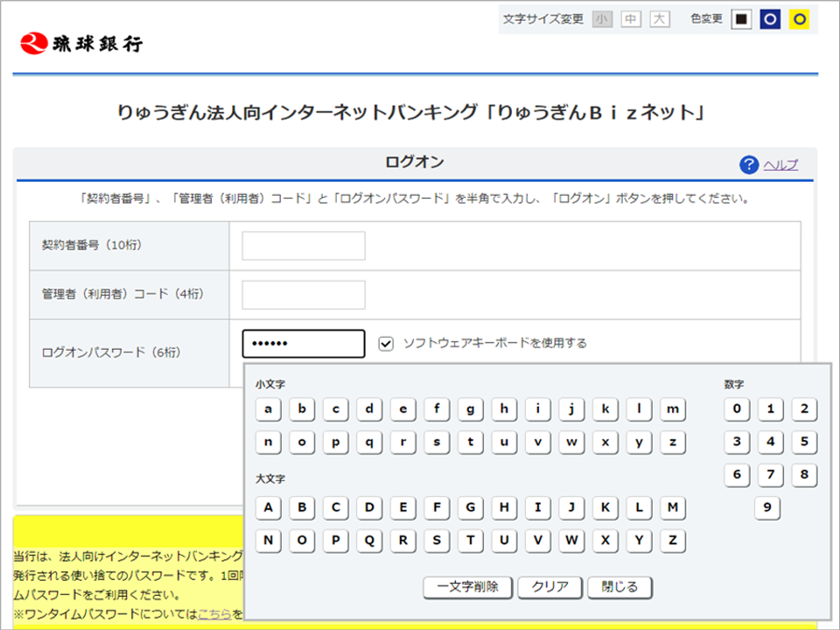Tap the lowercase 'z' key
The height and width of the screenshot is (630, 840).
coord(673,443)
